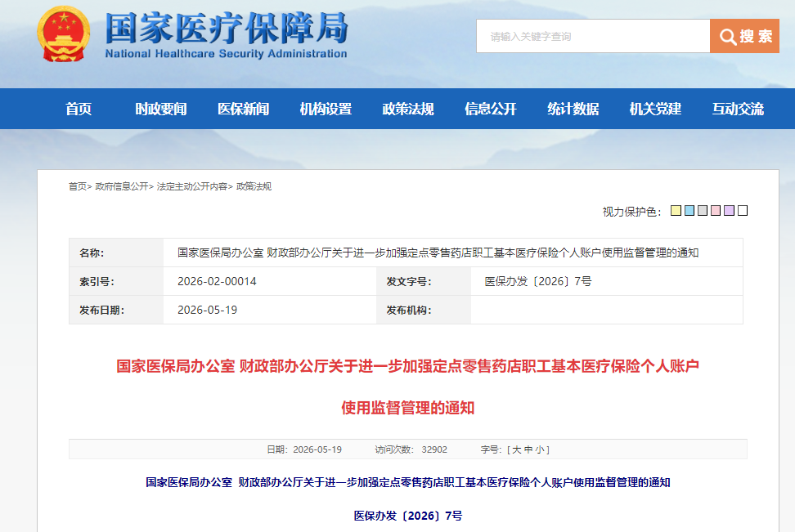The height and width of the screenshot is (532, 795).
Task: Set font size to 中
Action: (x=528, y=449)
